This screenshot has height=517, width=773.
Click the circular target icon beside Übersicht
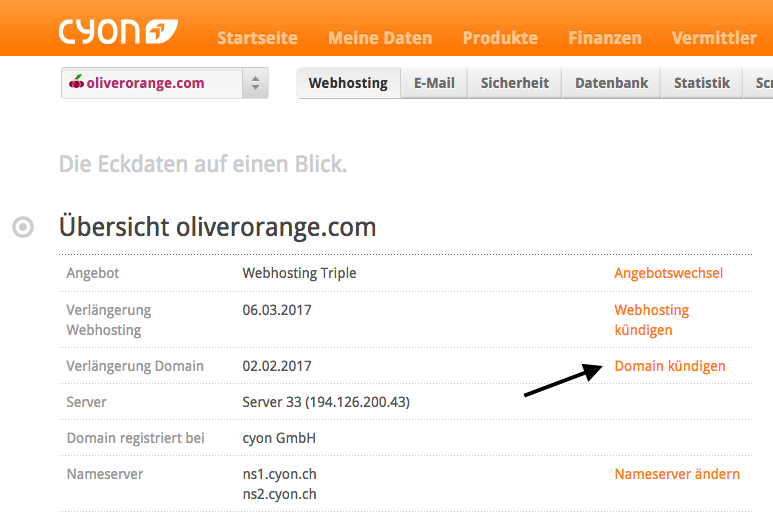tap(23, 227)
